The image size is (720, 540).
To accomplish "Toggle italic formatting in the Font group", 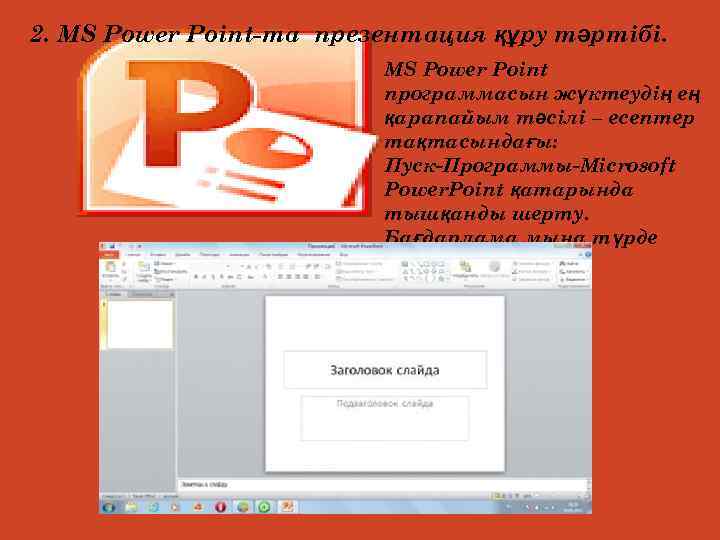I will click(204, 277).
